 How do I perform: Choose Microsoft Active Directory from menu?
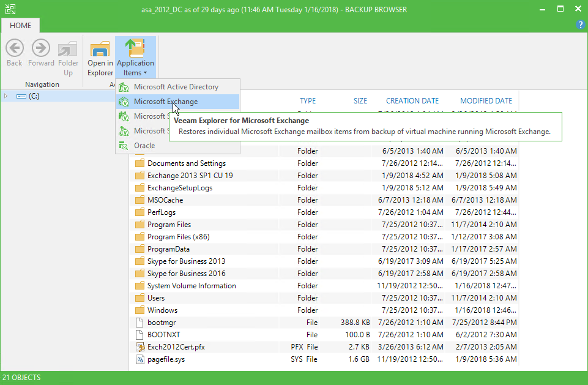[x=177, y=87]
